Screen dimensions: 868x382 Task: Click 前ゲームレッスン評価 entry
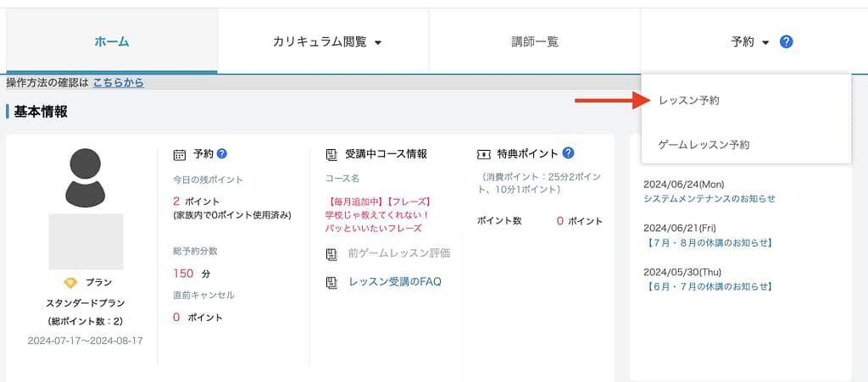point(398,253)
